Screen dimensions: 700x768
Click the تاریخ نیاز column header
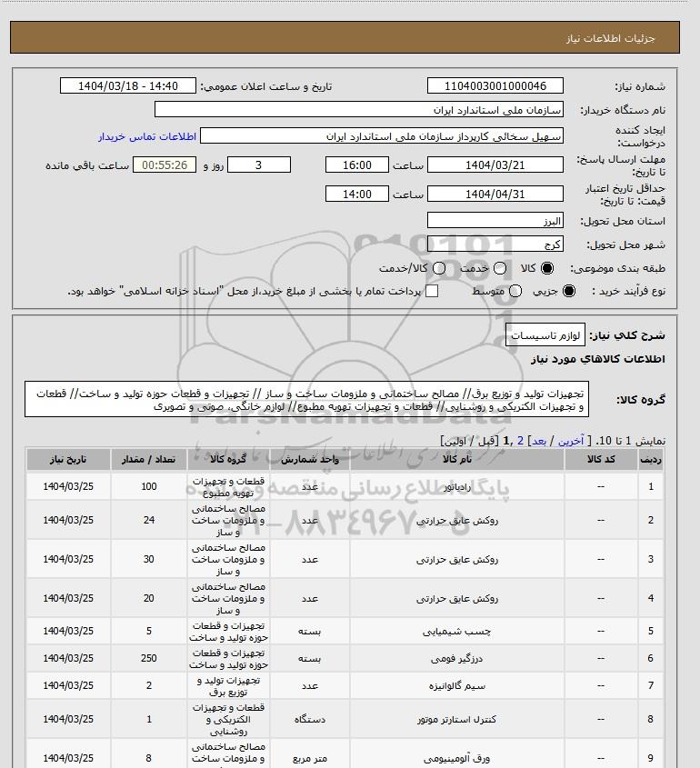pyautogui.click(x=68, y=459)
